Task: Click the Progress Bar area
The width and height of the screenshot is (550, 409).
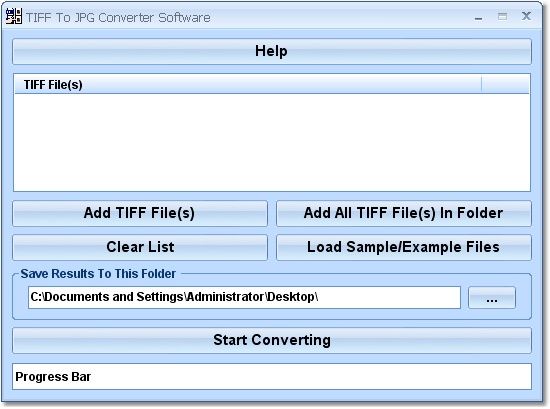Action: pos(272,377)
